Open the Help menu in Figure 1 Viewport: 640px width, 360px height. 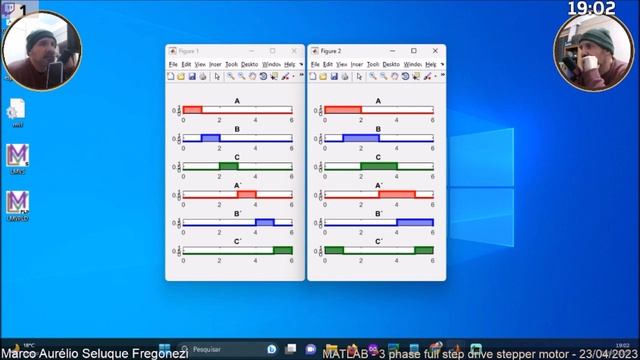289,64
